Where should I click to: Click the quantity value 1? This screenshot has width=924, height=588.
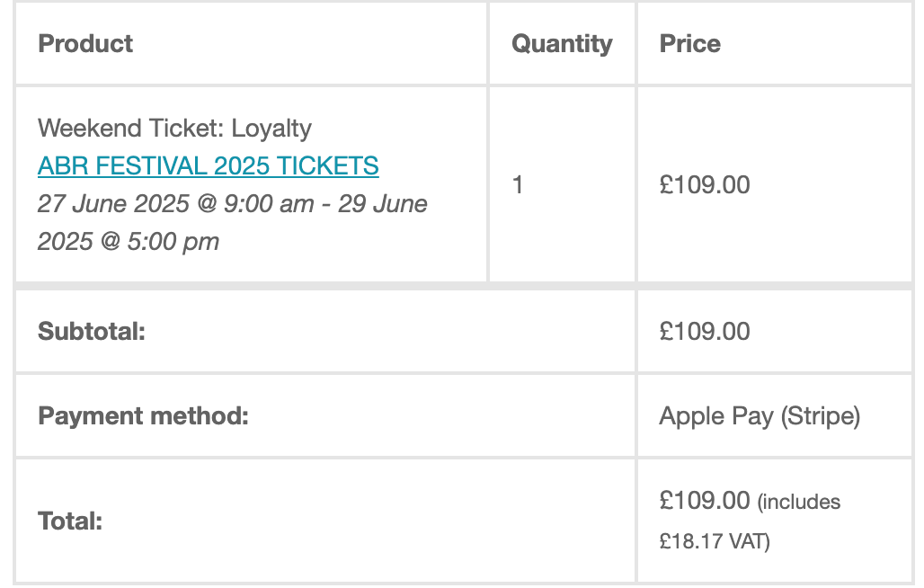pos(518,185)
